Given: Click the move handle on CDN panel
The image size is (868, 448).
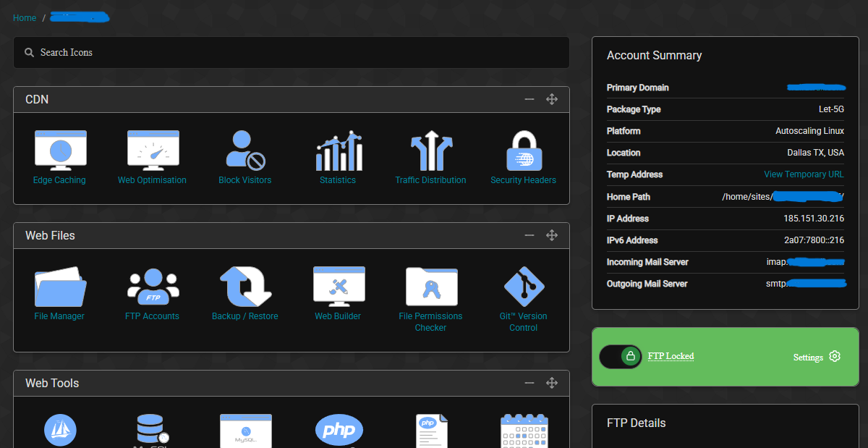Looking at the screenshot, I should 552,99.
